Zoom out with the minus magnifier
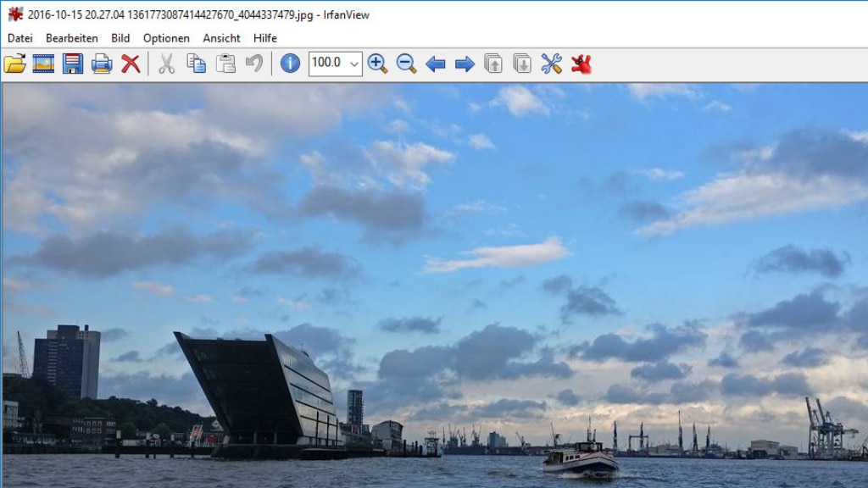Image resolution: width=868 pixels, height=488 pixels. (406, 64)
